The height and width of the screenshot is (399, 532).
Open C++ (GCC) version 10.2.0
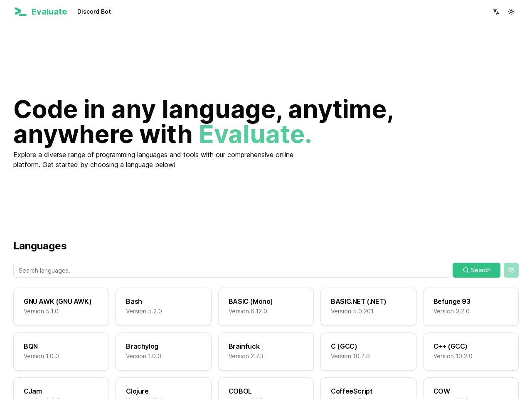(x=470, y=351)
